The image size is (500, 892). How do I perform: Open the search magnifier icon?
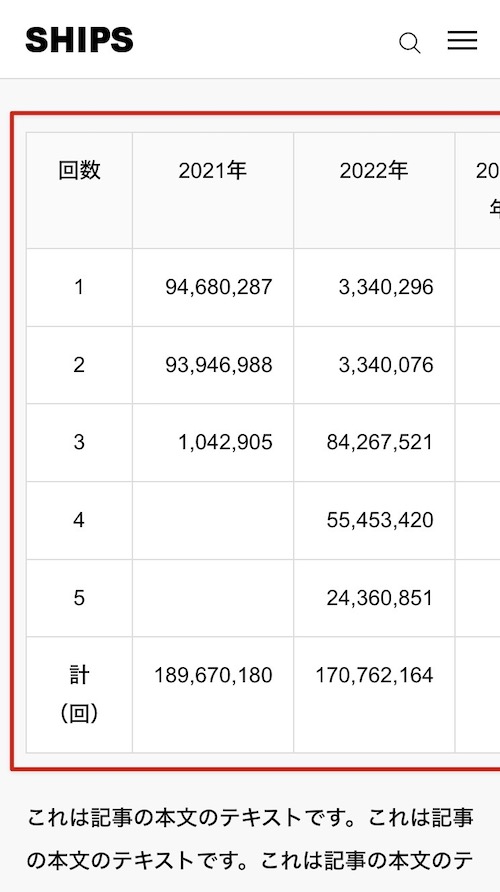click(x=410, y=43)
